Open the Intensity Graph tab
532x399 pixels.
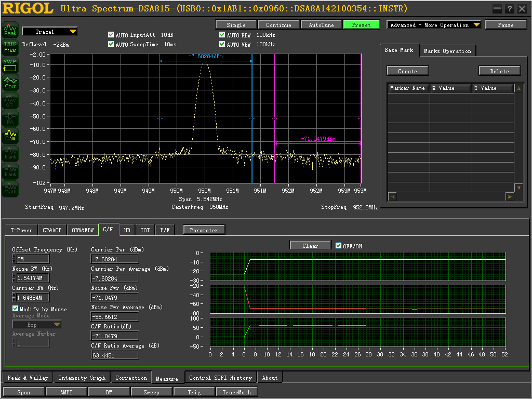click(x=82, y=378)
